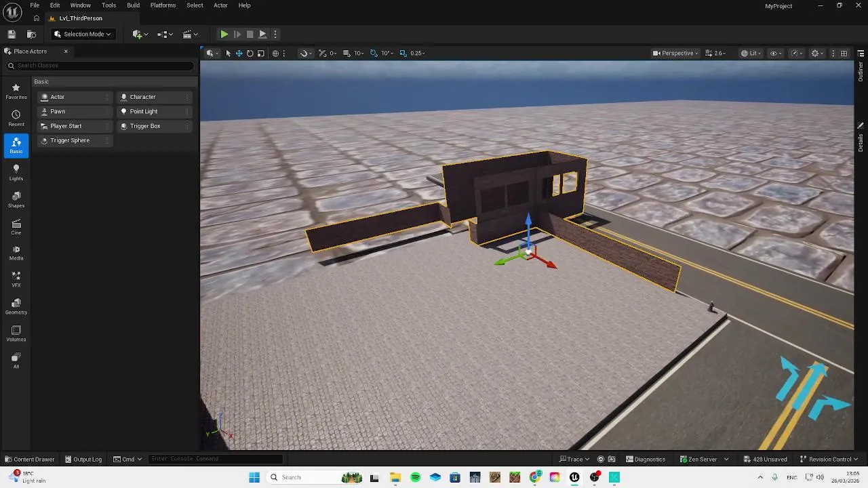Select the Lights category in Place Actors
868x488 pixels.
16,173
